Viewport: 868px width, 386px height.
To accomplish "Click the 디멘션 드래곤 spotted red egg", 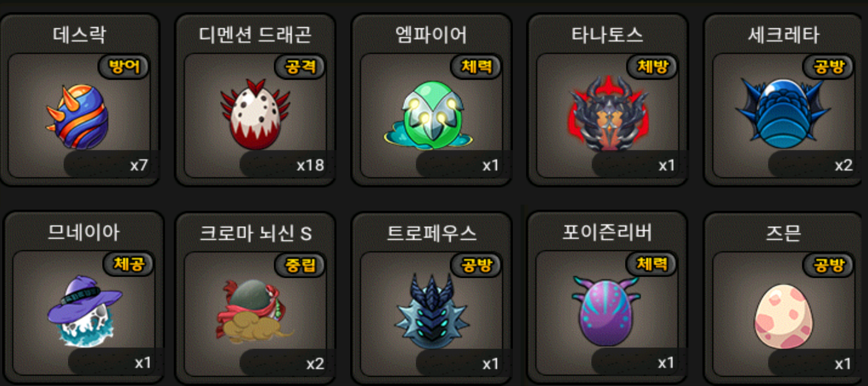I will (255, 114).
